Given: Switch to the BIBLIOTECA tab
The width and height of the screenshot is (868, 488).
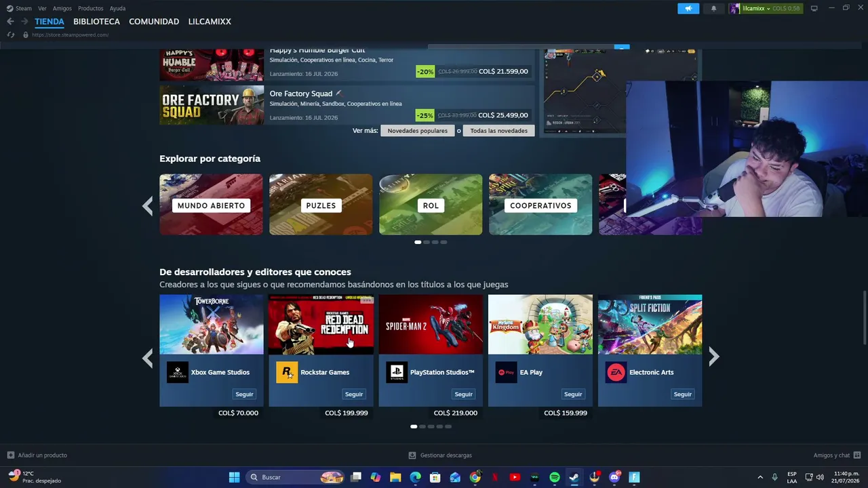Looking at the screenshot, I should pos(96,22).
